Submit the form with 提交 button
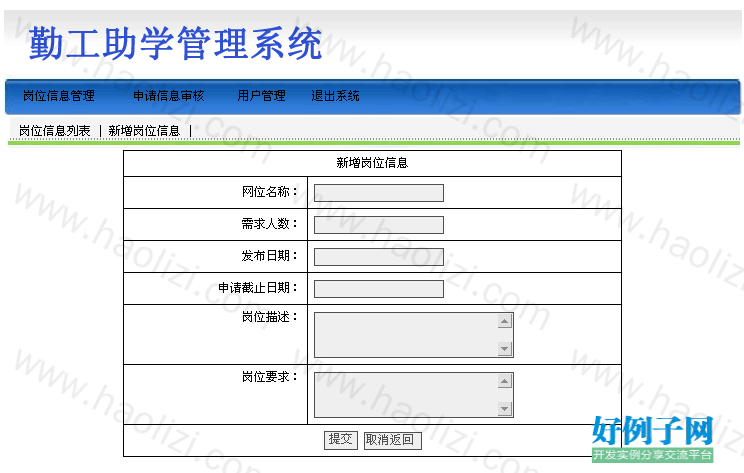The width and height of the screenshot is (744, 473). pos(341,440)
